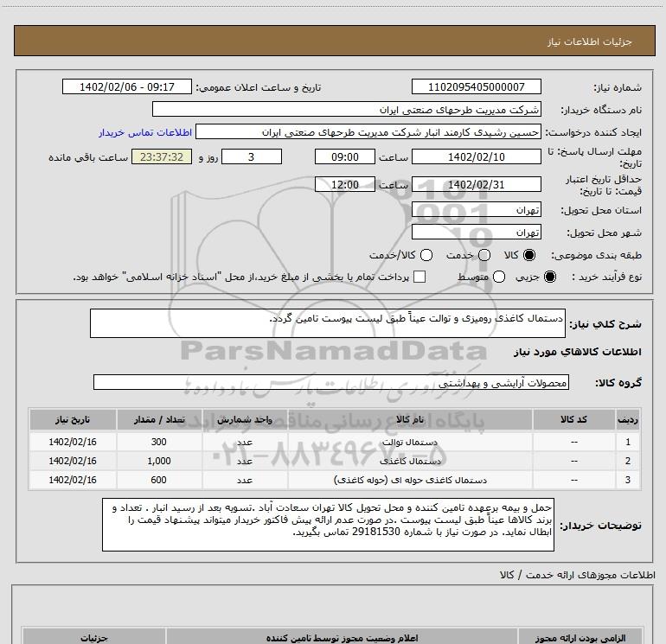Click the price validity date 1402/02/31
Image resolution: width=666 pixels, height=644 pixels.
pyautogui.click(x=476, y=185)
